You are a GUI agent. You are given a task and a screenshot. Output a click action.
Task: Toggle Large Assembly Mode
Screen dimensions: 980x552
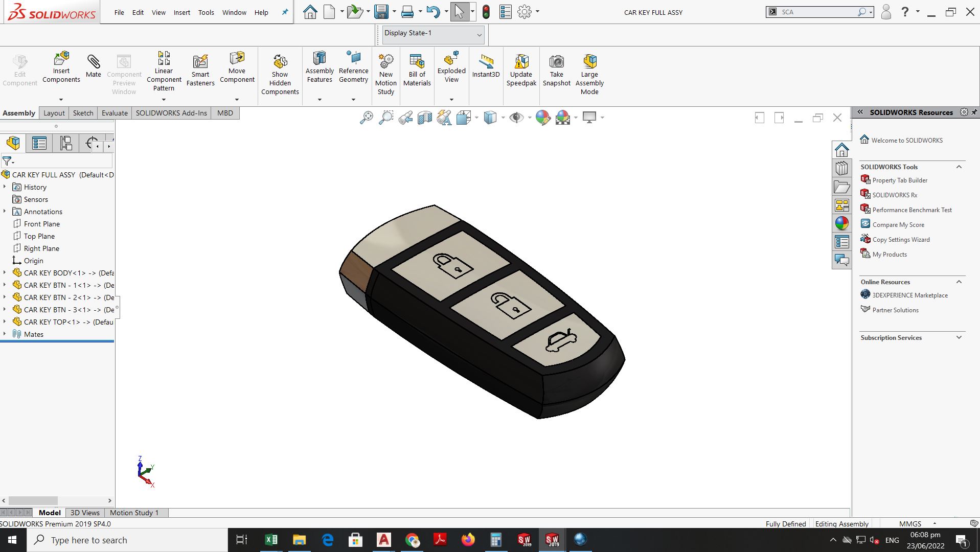[x=589, y=75]
